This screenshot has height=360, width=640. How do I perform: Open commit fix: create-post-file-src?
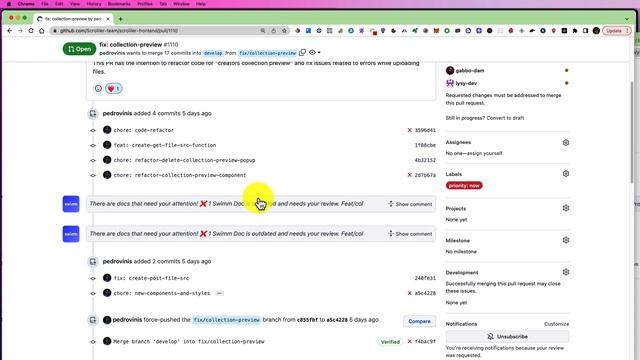click(x=151, y=278)
